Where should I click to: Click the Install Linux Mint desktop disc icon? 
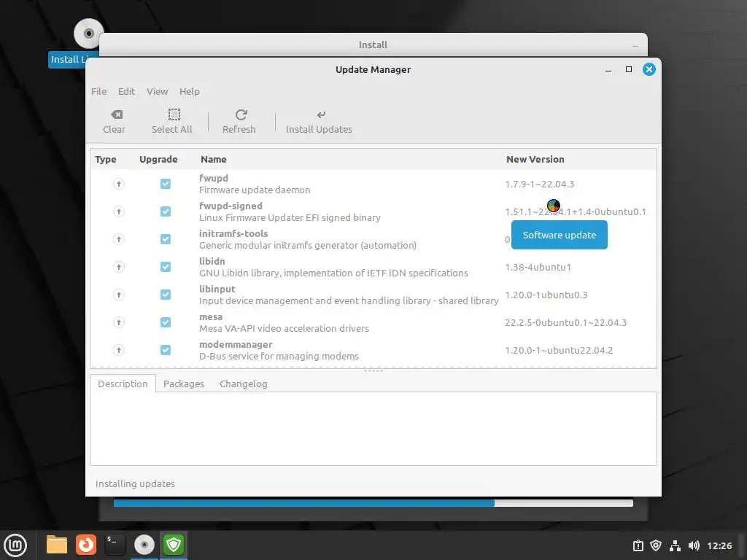88,34
